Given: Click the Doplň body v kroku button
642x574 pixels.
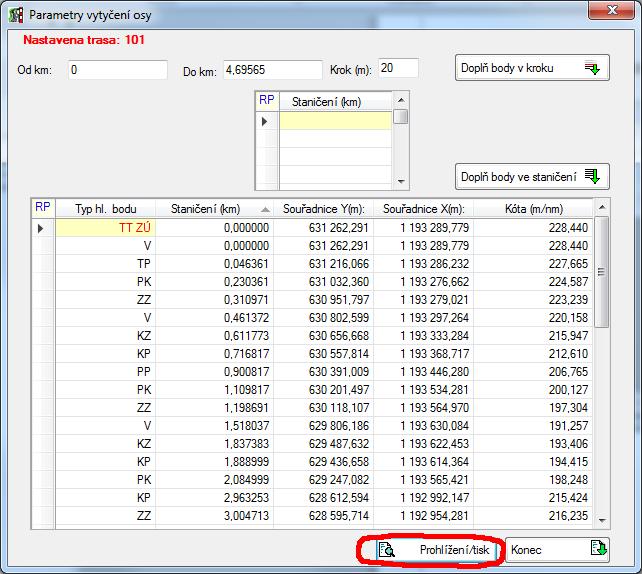Looking at the screenshot, I should (532, 68).
